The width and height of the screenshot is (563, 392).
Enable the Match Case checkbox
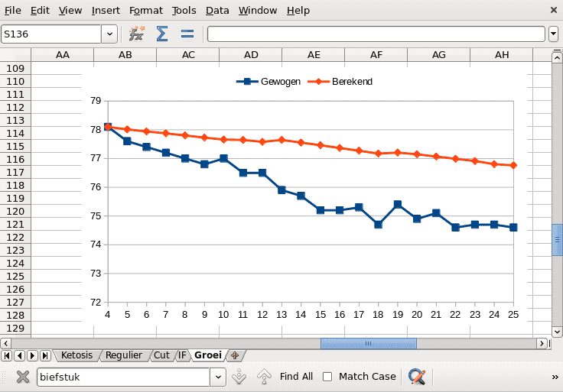tap(327, 377)
